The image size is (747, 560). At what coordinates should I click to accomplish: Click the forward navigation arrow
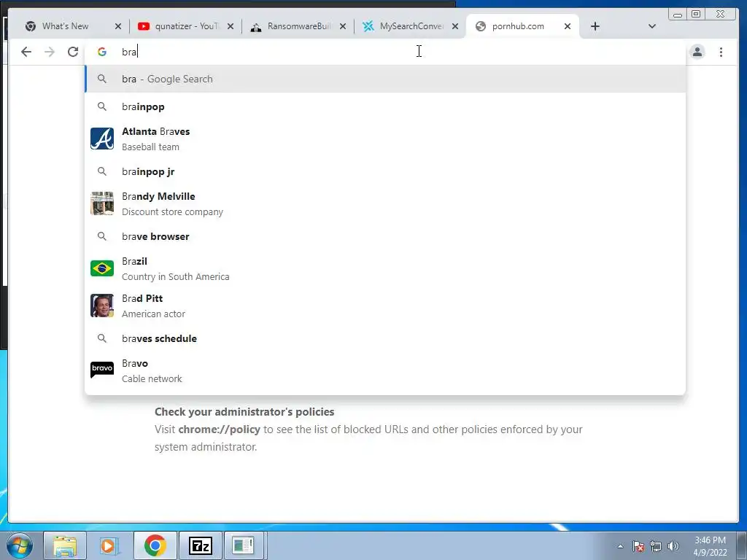click(x=50, y=52)
